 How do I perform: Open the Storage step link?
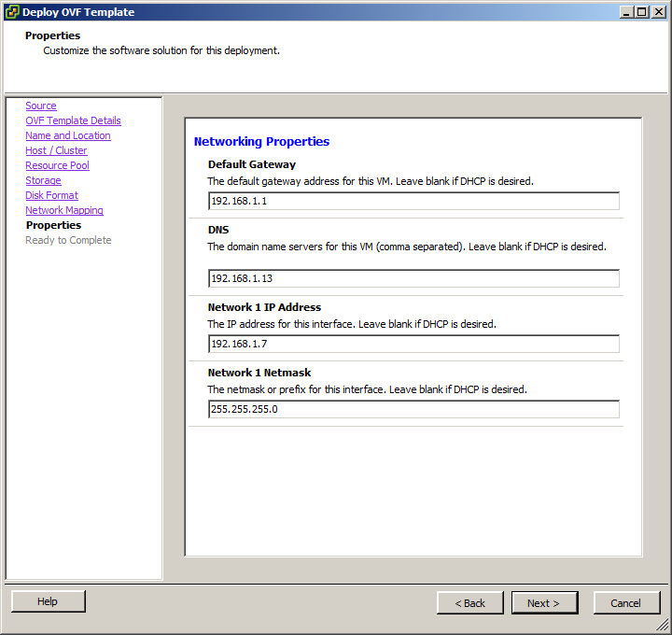pos(43,180)
